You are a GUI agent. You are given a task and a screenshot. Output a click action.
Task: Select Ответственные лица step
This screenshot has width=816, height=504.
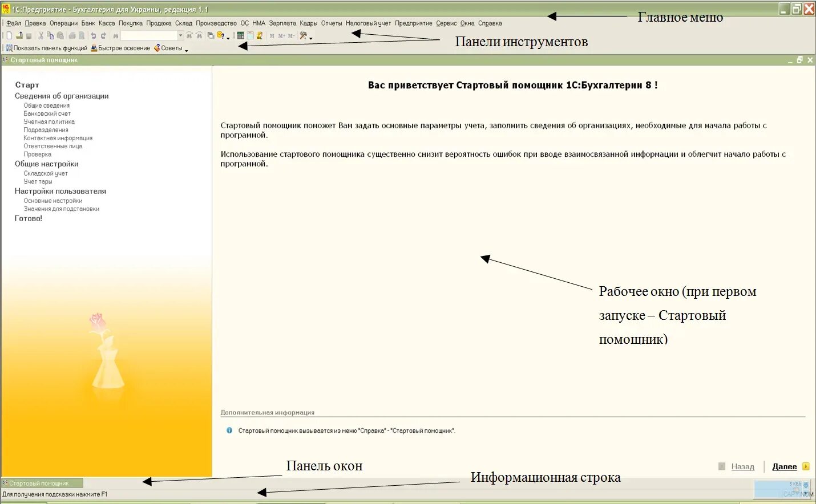coord(52,146)
